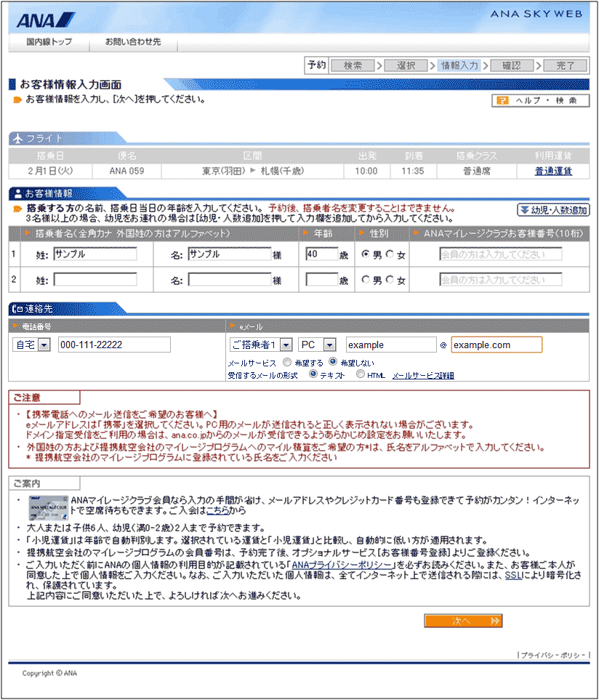Click the email domain field
Screen dimensions: 599x700
[x=497, y=345]
